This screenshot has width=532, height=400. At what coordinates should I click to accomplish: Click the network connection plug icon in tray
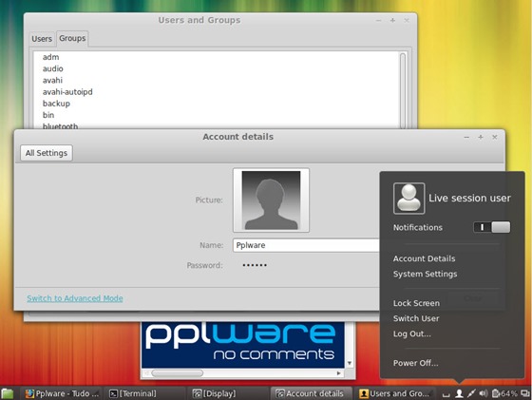[x=471, y=393]
